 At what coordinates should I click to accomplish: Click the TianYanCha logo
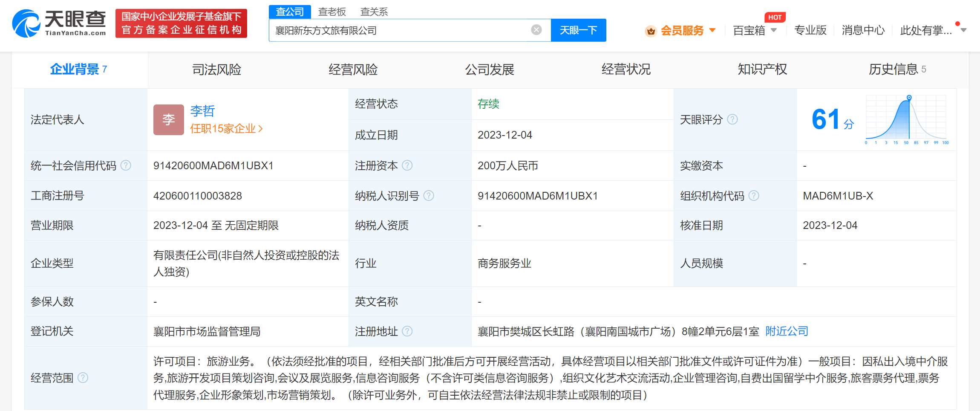pyautogui.click(x=59, y=23)
